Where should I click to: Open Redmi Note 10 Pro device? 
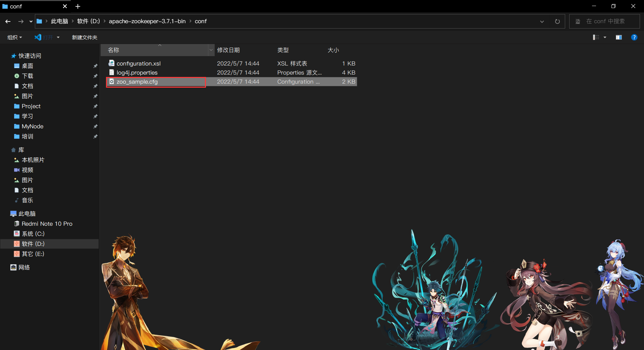tap(47, 224)
